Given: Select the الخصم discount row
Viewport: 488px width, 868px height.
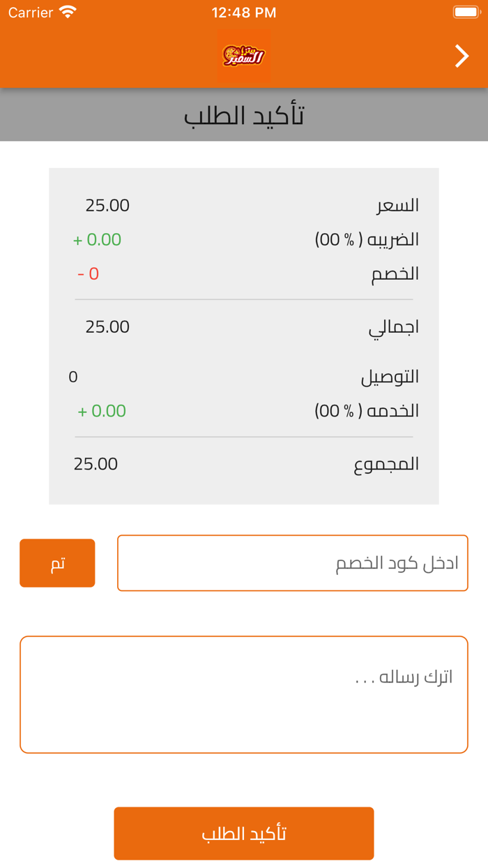Looking at the screenshot, I should 243,274.
